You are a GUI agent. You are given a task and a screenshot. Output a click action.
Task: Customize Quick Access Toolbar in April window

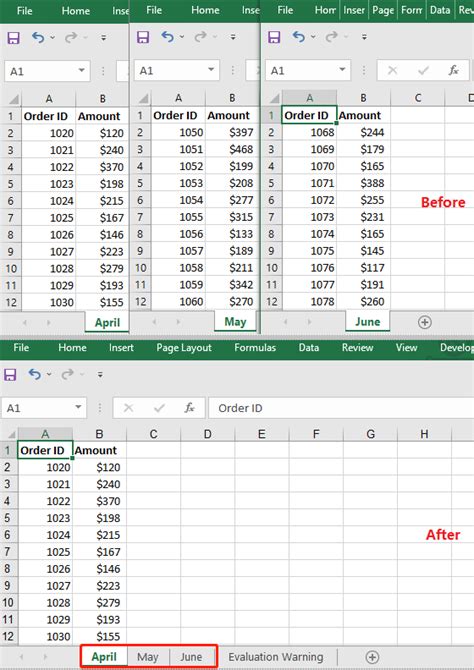103,38
